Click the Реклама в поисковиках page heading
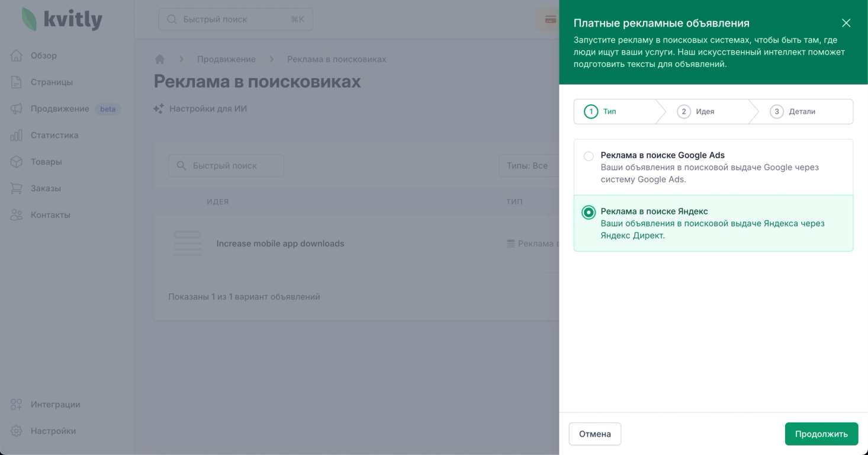The width and height of the screenshot is (868, 455). pyautogui.click(x=257, y=82)
